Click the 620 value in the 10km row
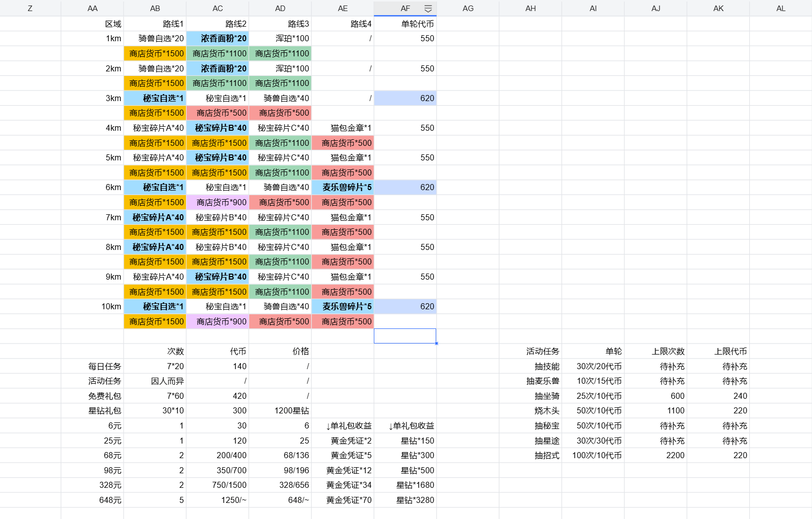812x519 pixels. pyautogui.click(x=405, y=306)
